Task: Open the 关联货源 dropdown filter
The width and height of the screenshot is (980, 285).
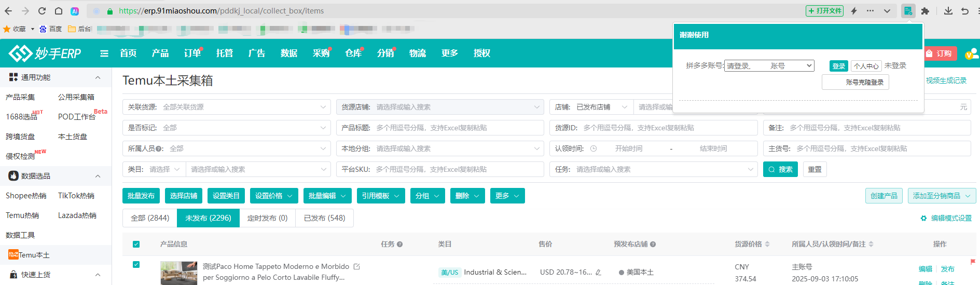Action: tap(226, 107)
